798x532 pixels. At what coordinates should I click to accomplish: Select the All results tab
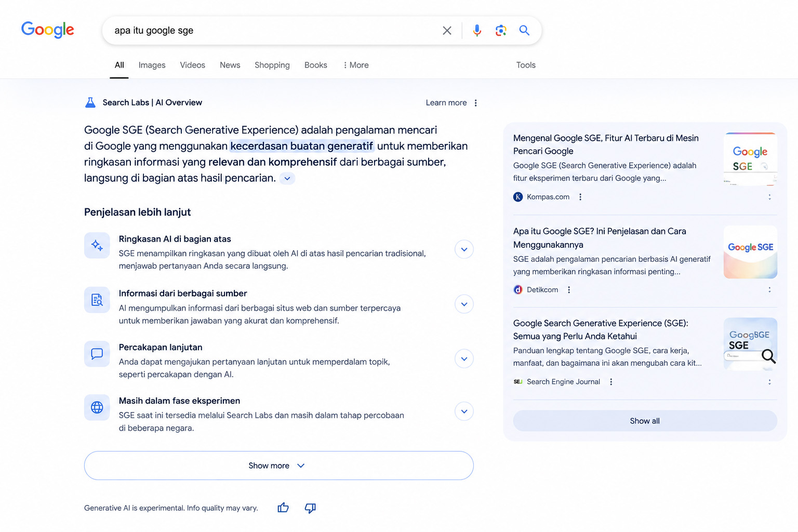[x=119, y=65]
